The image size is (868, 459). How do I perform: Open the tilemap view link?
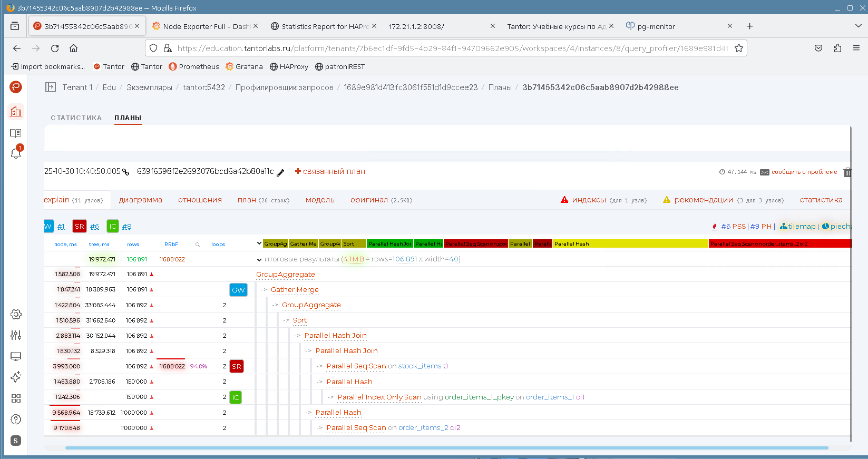pyautogui.click(x=798, y=227)
